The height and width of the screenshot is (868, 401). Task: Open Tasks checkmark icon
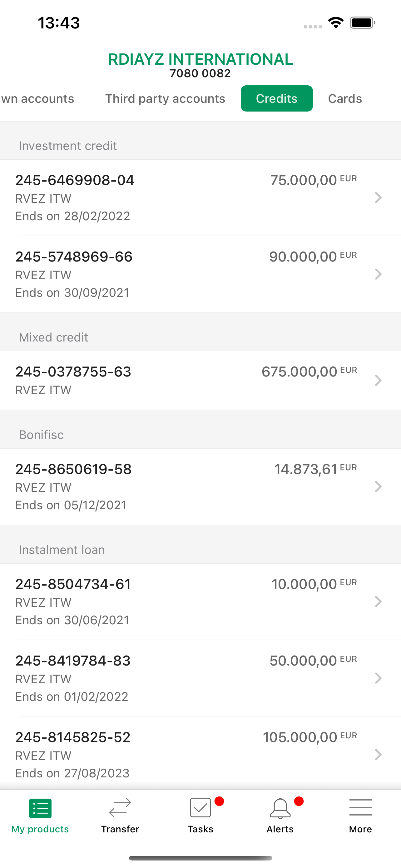click(200, 807)
